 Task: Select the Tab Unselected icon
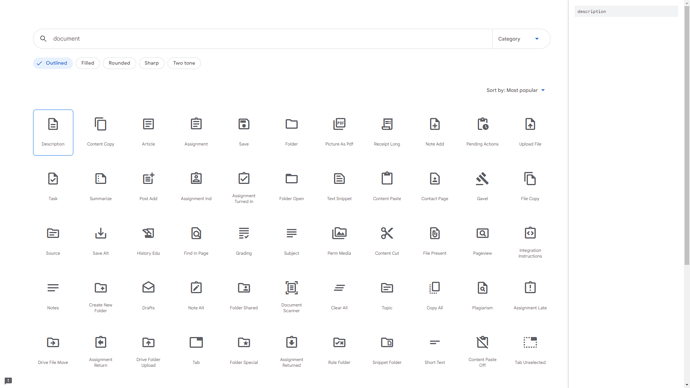(530, 342)
